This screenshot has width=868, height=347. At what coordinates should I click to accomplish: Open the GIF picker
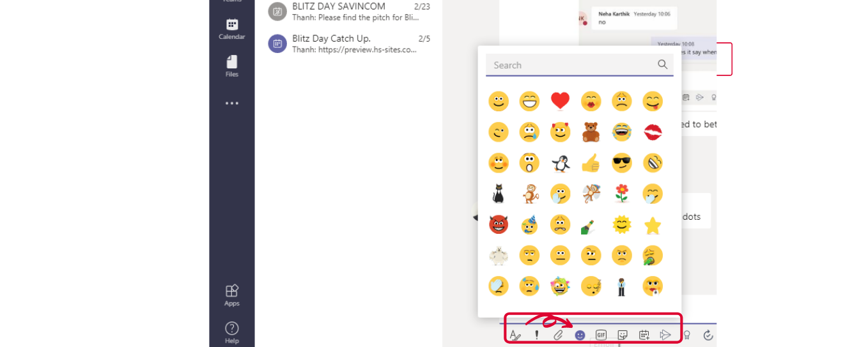[601, 335]
